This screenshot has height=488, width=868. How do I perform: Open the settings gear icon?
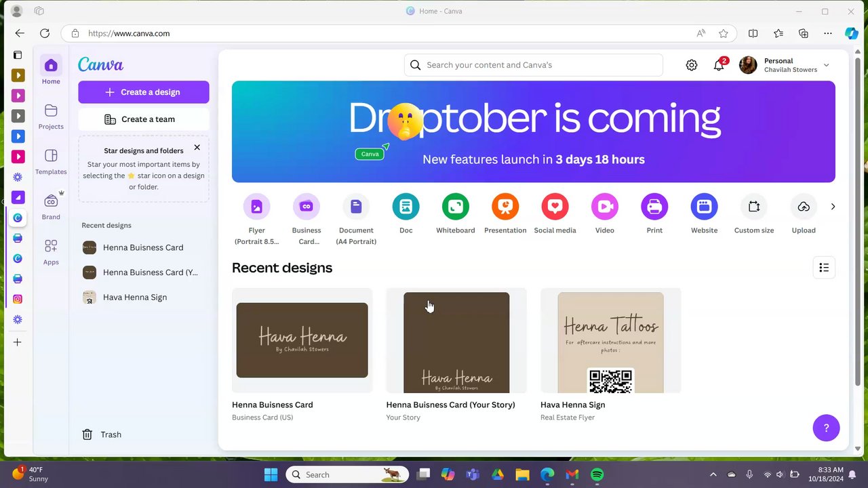point(691,65)
